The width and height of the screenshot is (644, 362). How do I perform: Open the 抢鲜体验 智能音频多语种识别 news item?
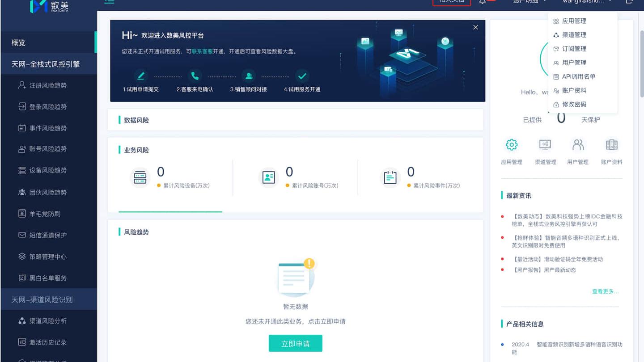[x=567, y=241]
